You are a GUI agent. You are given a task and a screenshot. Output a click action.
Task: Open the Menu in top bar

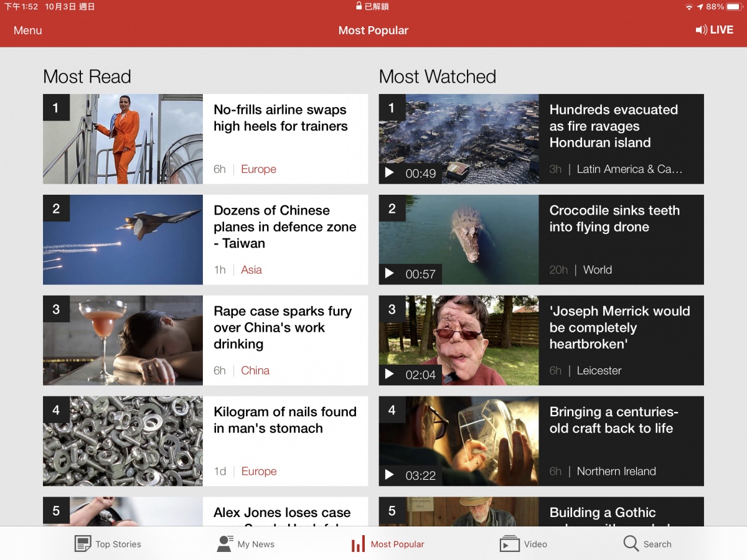[x=28, y=30]
